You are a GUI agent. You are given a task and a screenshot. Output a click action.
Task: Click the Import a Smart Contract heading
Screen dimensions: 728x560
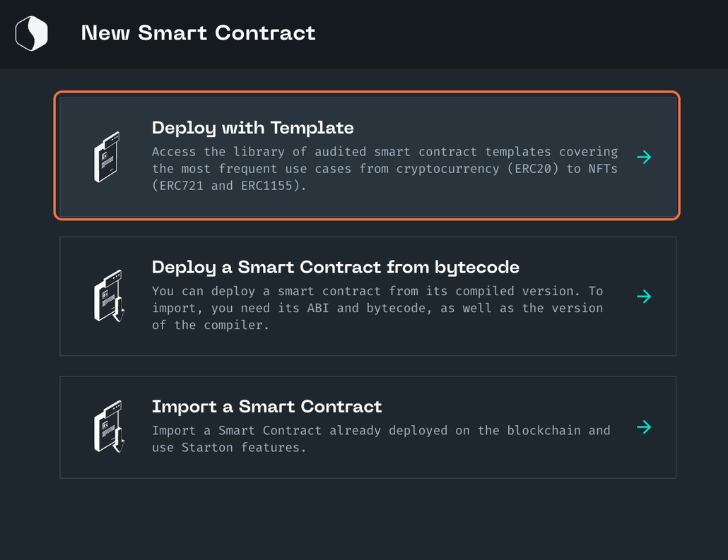(266, 407)
